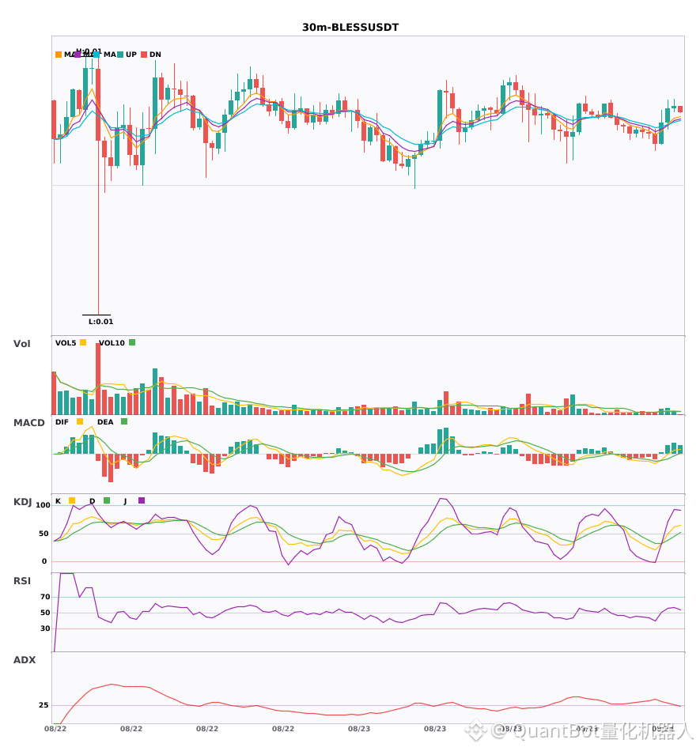This screenshot has width=700, height=751.
Task: Click the tallest red volume bar
Action: [x=98, y=379]
